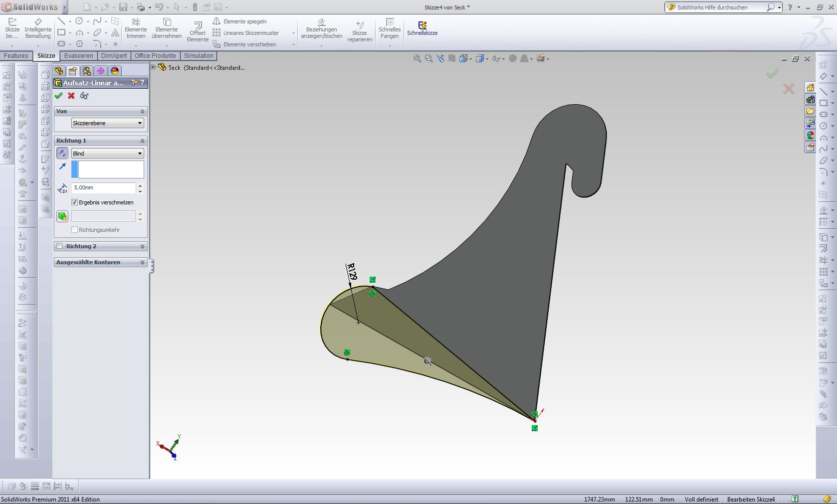Click the 5.00mm depth field
The width and height of the screenshot is (837, 504).
(x=103, y=188)
